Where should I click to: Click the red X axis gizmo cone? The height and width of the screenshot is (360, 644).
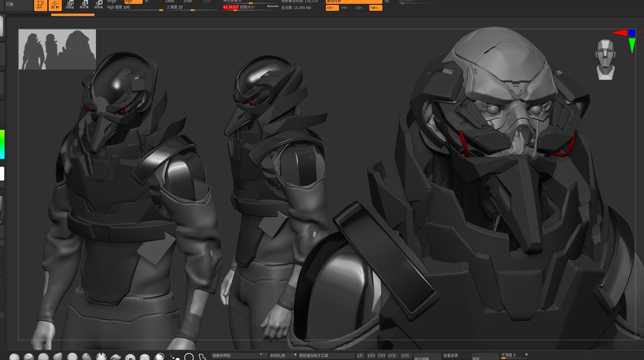coord(620,33)
